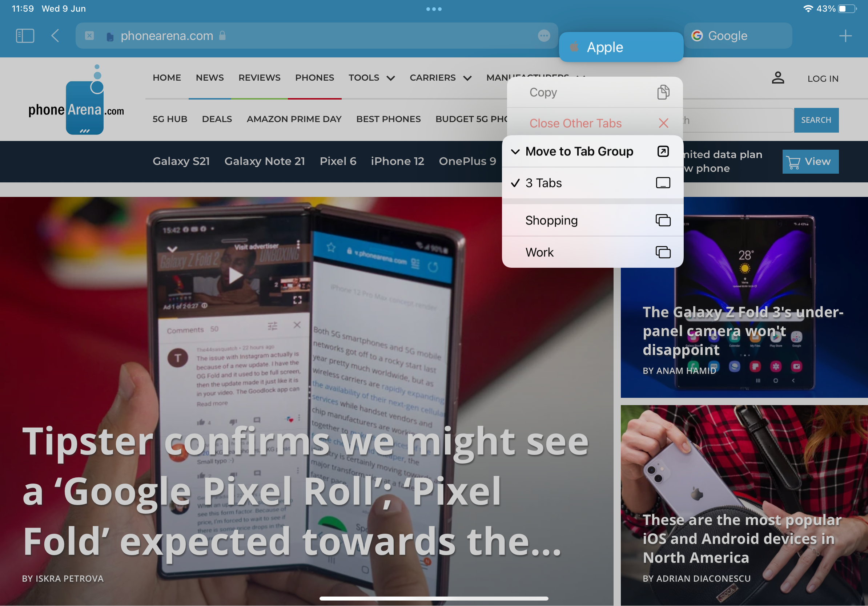Click the LOG IN button

[824, 78]
